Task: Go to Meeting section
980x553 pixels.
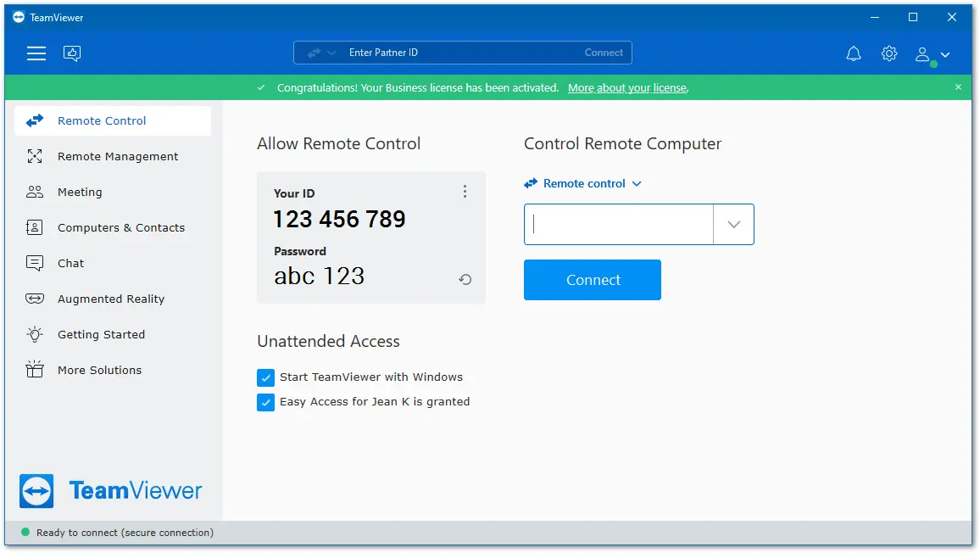Action: pos(113,192)
